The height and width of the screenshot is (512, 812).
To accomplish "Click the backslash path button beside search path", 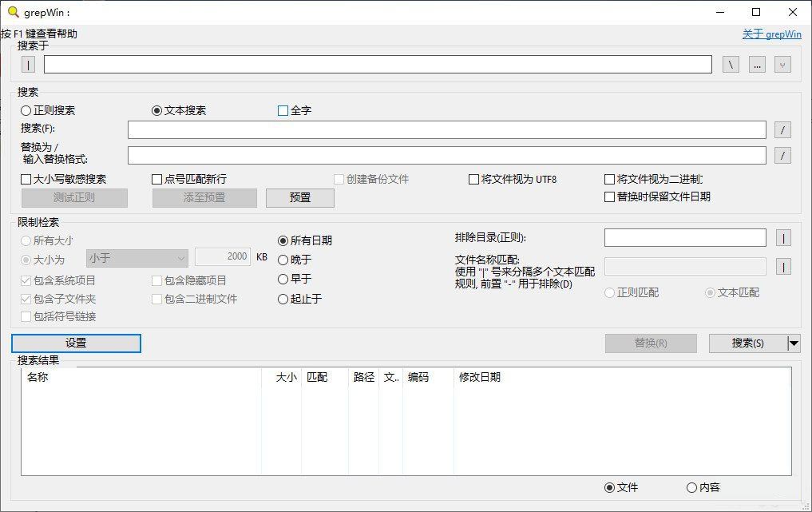I will click(731, 65).
